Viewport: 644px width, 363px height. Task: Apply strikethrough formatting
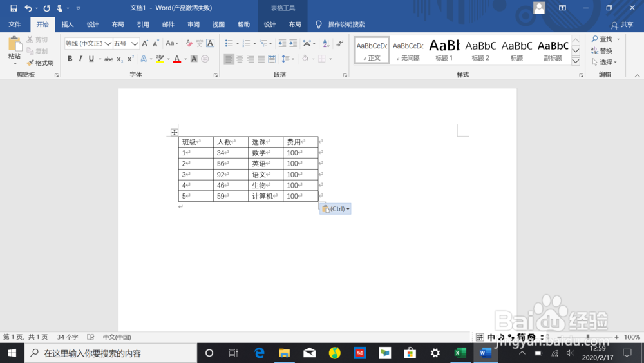108,59
